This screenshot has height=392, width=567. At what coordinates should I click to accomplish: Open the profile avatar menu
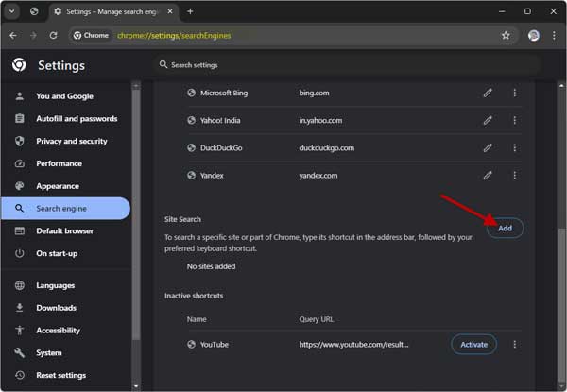pyautogui.click(x=534, y=35)
